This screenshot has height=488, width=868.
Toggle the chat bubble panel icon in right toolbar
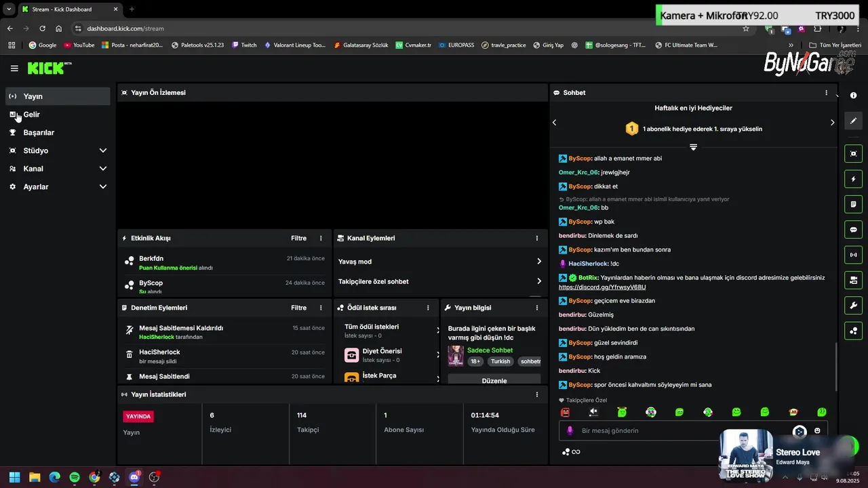(853, 230)
